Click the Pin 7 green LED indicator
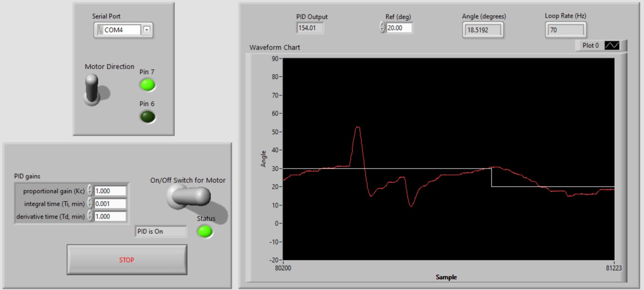The image size is (644, 290). pyautogui.click(x=147, y=85)
